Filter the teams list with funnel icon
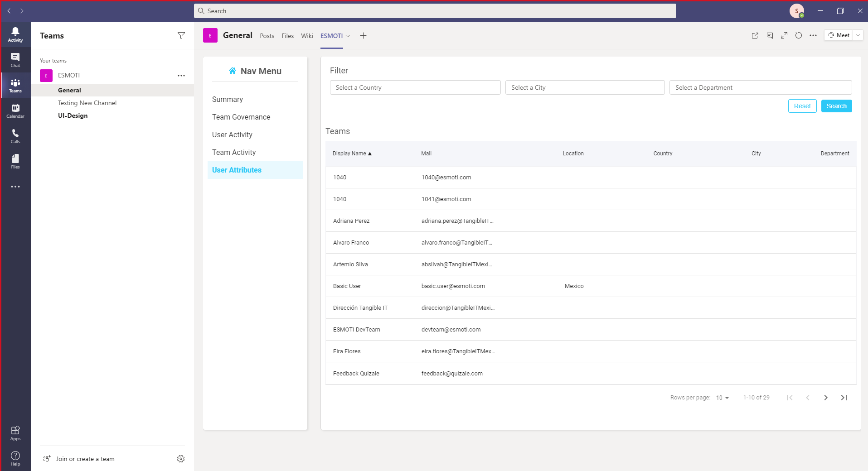This screenshot has height=471, width=868. [181, 35]
